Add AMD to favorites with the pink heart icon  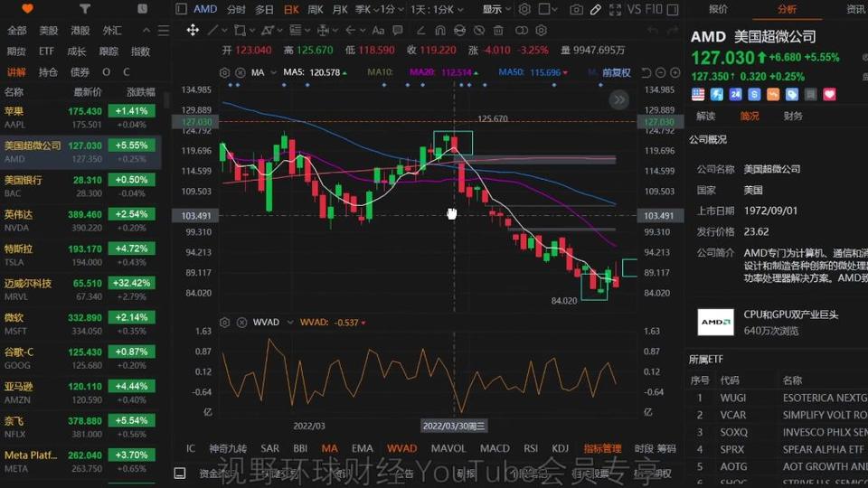(x=829, y=95)
